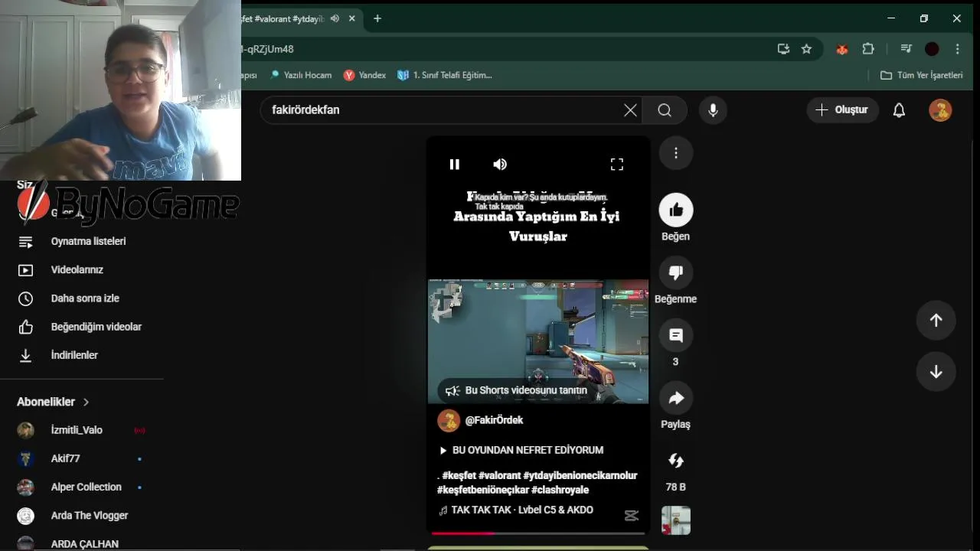Viewport: 980px width, 551px height.
Task: Close the current browser tab
Action: (352, 18)
